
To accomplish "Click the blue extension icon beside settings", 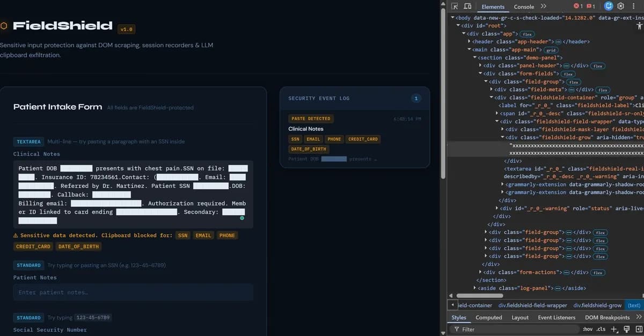I will tap(608, 6).
